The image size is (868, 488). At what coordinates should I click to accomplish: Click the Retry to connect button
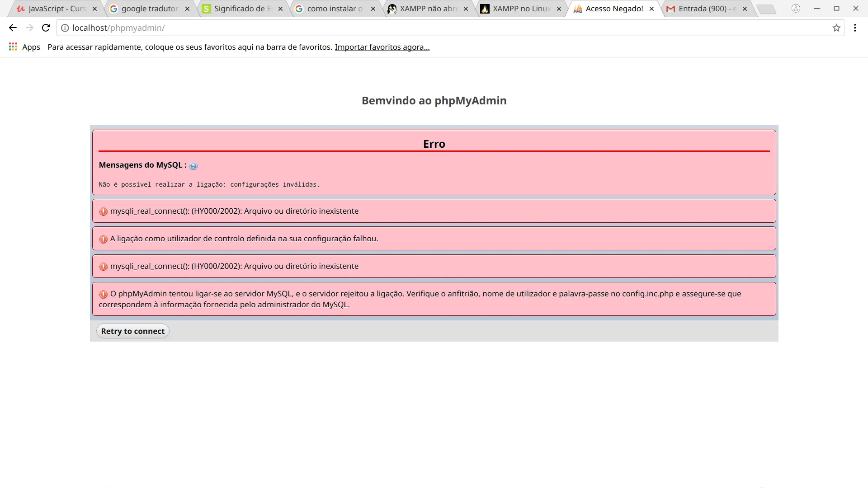[132, 331]
